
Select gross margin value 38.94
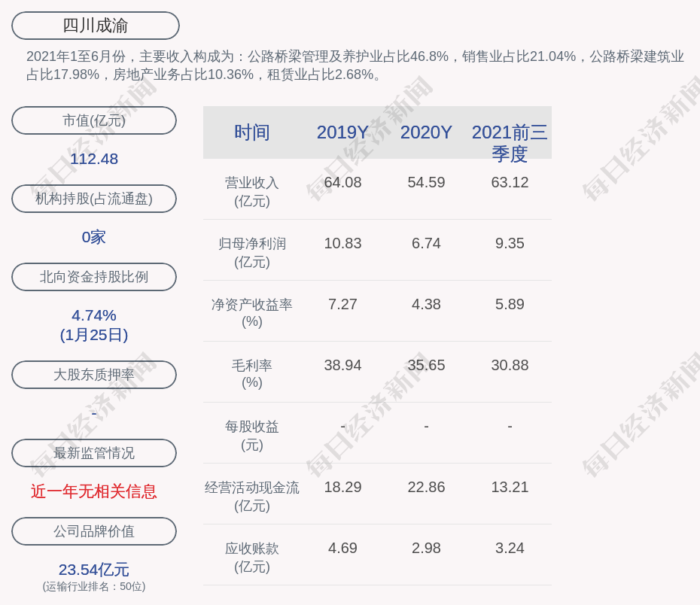click(x=342, y=365)
